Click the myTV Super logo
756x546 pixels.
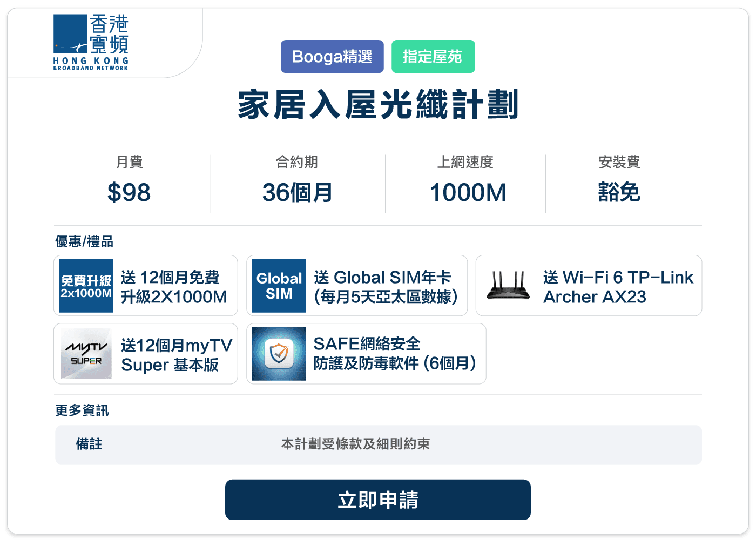(85, 354)
